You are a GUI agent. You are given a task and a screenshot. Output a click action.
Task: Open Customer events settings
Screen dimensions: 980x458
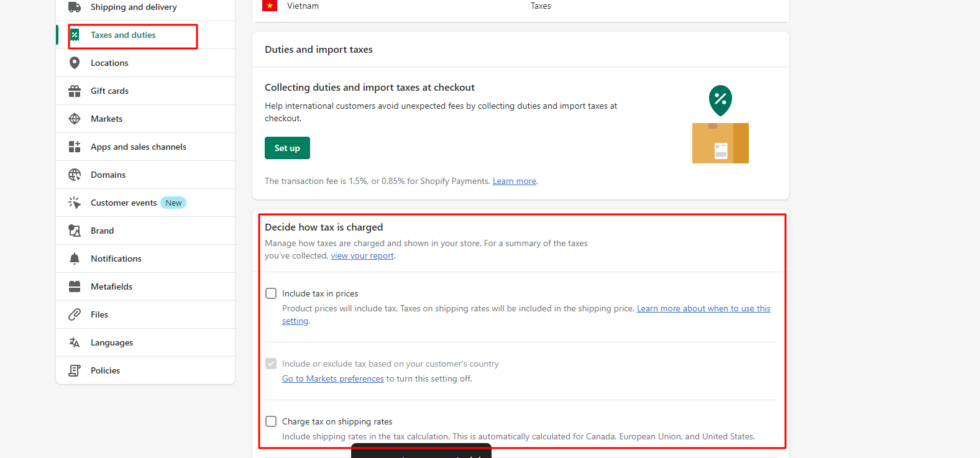pos(145,203)
